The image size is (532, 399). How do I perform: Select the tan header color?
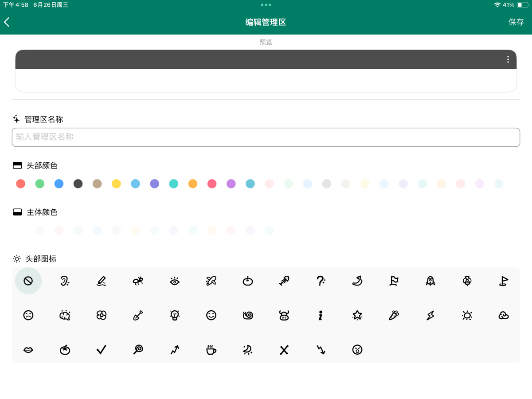[97, 184]
